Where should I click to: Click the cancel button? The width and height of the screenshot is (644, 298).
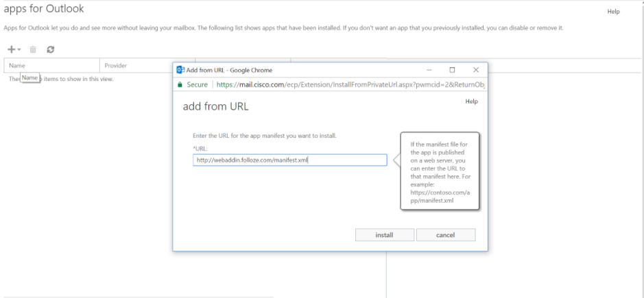tap(446, 235)
